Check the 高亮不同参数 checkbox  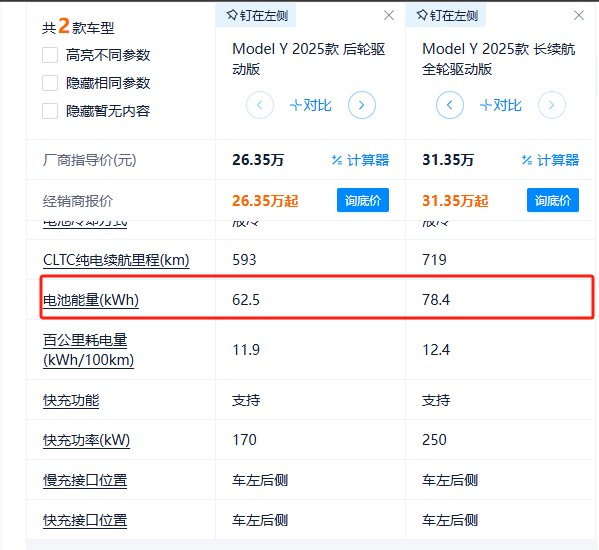click(x=50, y=55)
